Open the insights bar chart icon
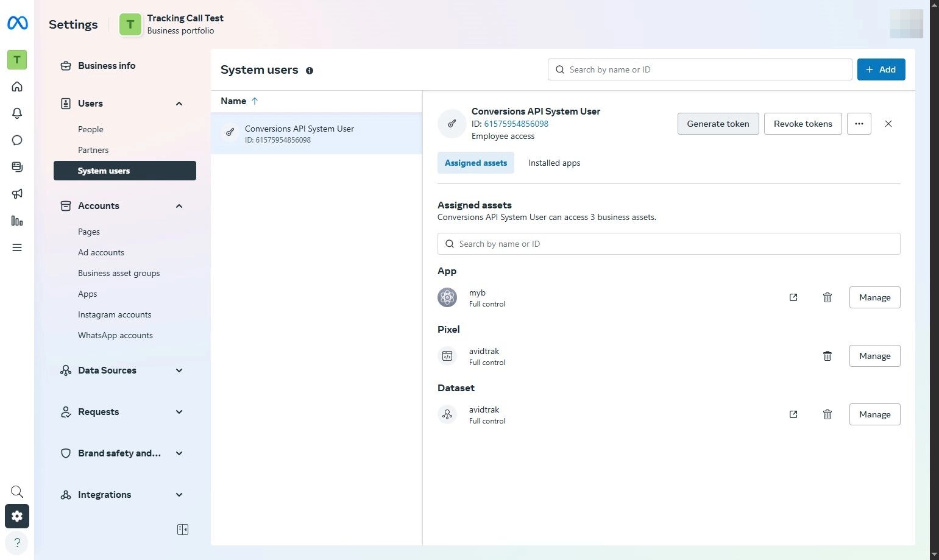 tap(17, 221)
